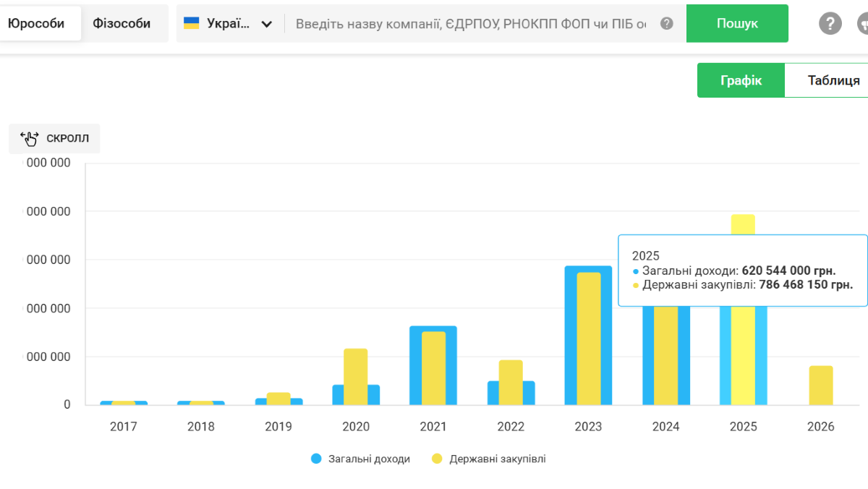Click the СКРОЛЛ button

(x=54, y=138)
